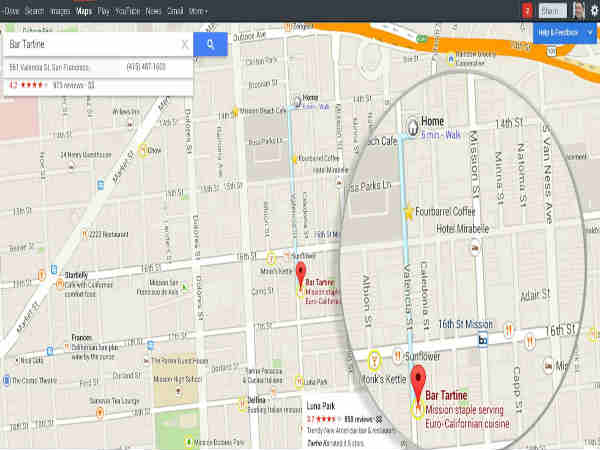Click the Hotel Mirabelle lodging icon in the magnified circle
The height and width of the screenshot is (450, 600).
(x=475, y=248)
